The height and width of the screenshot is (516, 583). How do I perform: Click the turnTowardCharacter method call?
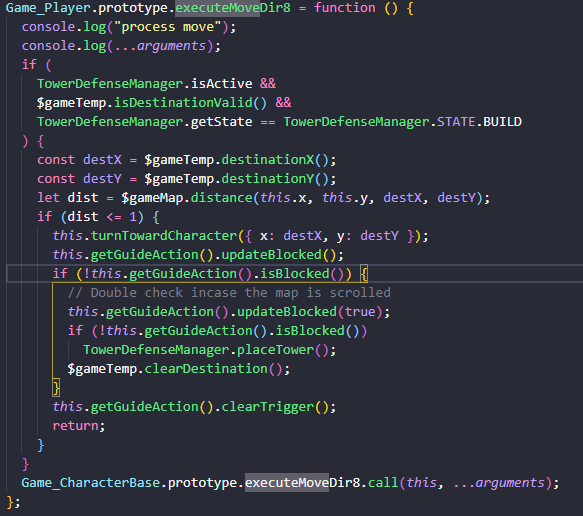tap(164, 236)
